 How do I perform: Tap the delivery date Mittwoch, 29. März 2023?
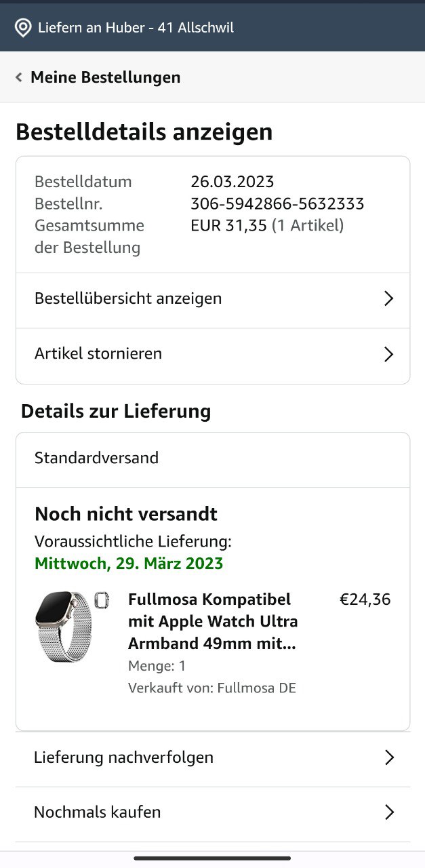[129, 564]
